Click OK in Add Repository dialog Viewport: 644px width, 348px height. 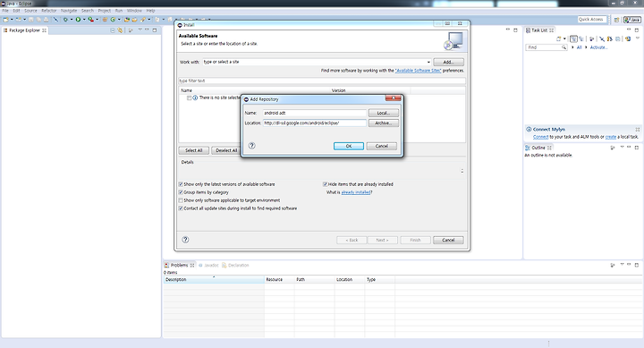point(348,146)
